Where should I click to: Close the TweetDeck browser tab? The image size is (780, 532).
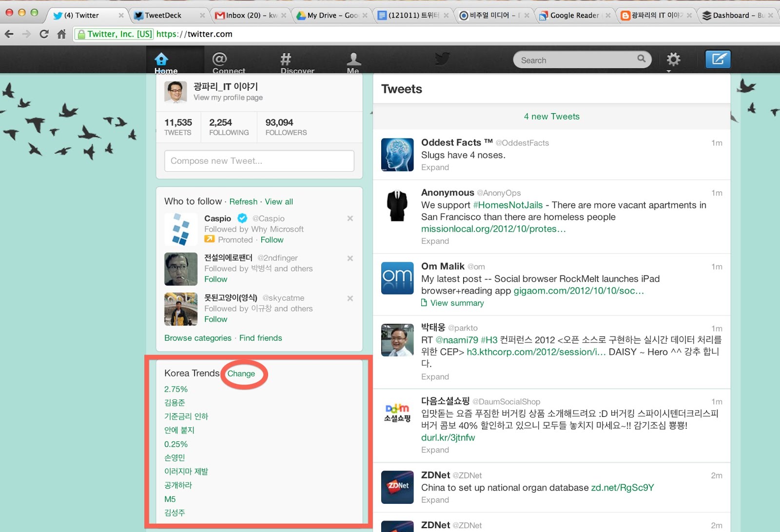(202, 16)
